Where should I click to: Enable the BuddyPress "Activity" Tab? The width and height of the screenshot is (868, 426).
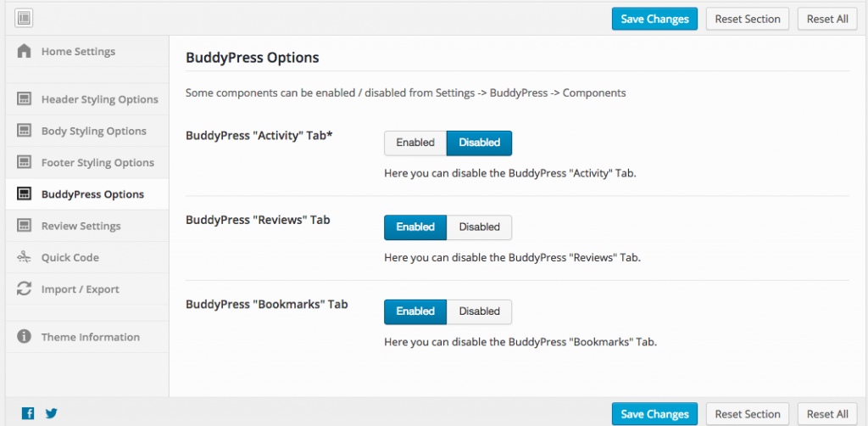coord(415,143)
